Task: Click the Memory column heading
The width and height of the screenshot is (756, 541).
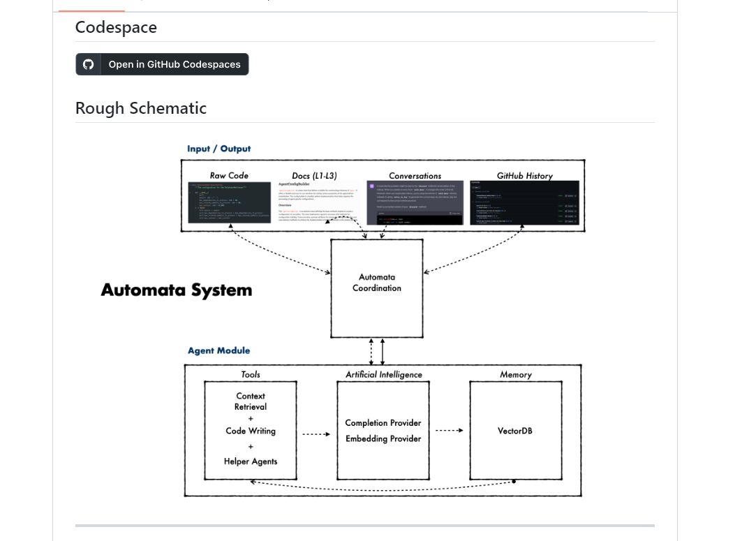Action: [x=515, y=374]
